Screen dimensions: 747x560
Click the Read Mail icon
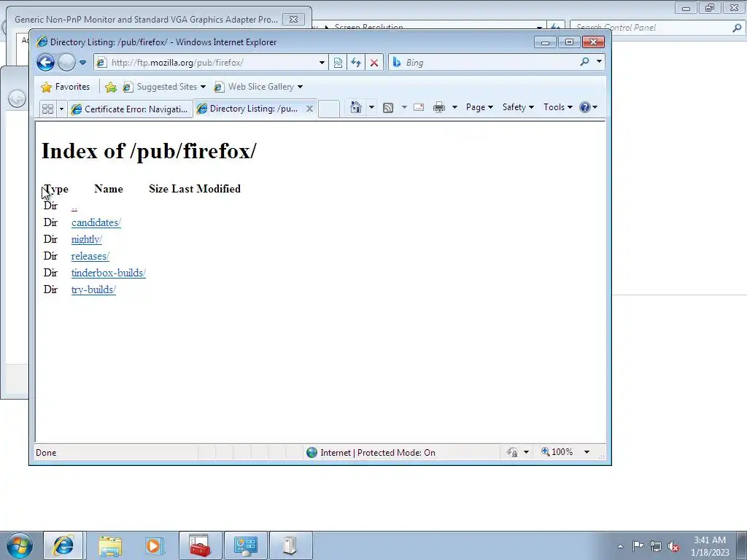point(419,107)
